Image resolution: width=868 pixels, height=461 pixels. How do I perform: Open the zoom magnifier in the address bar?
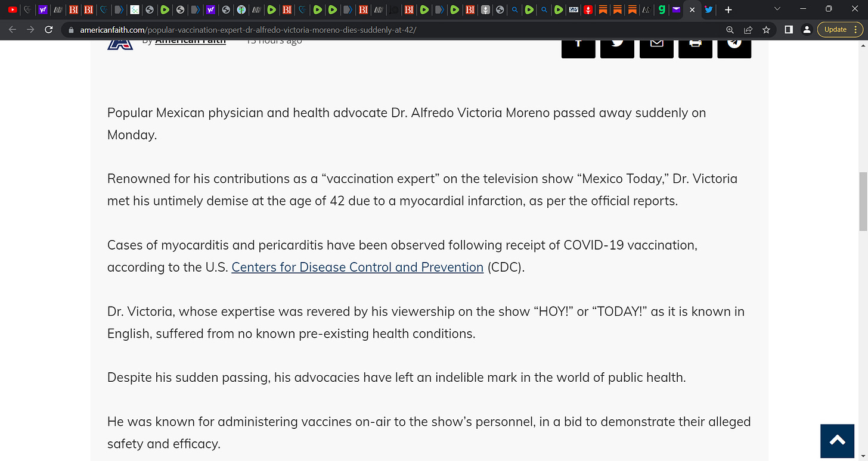(x=730, y=30)
